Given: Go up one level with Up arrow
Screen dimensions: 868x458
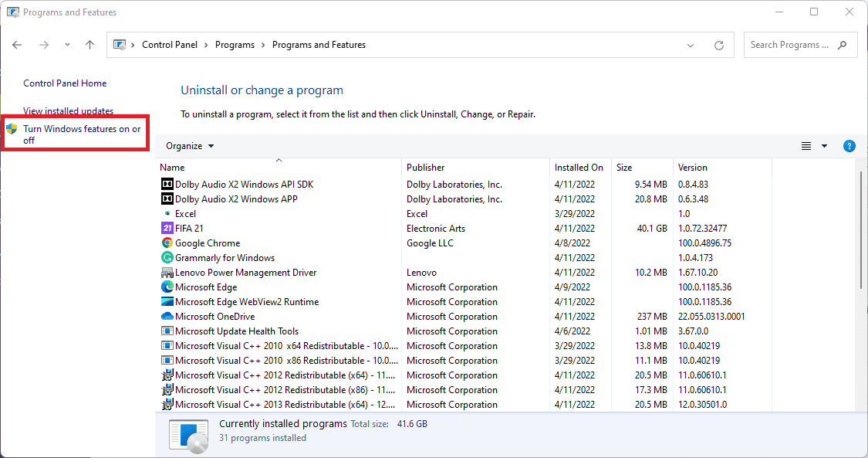Looking at the screenshot, I should tap(90, 45).
